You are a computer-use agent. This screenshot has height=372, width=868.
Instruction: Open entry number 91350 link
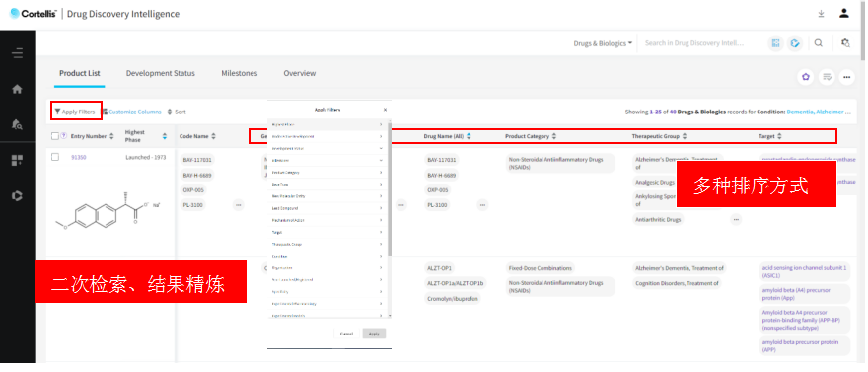pos(79,157)
